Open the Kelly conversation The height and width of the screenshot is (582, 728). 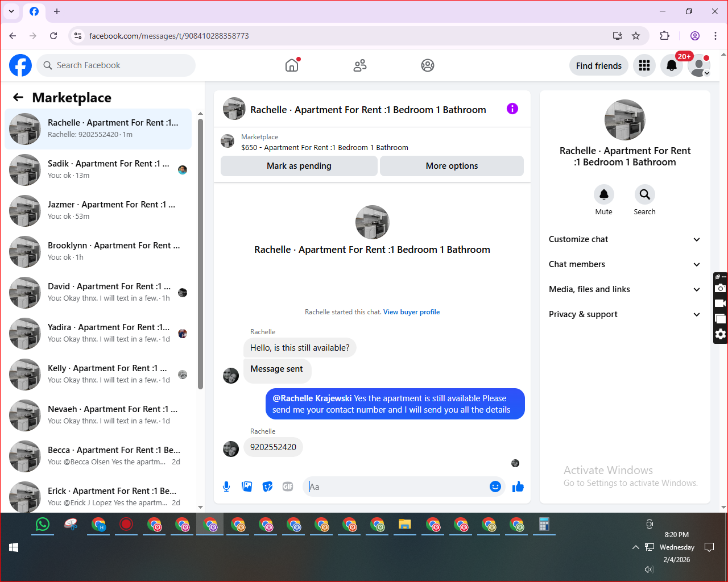[98, 375]
